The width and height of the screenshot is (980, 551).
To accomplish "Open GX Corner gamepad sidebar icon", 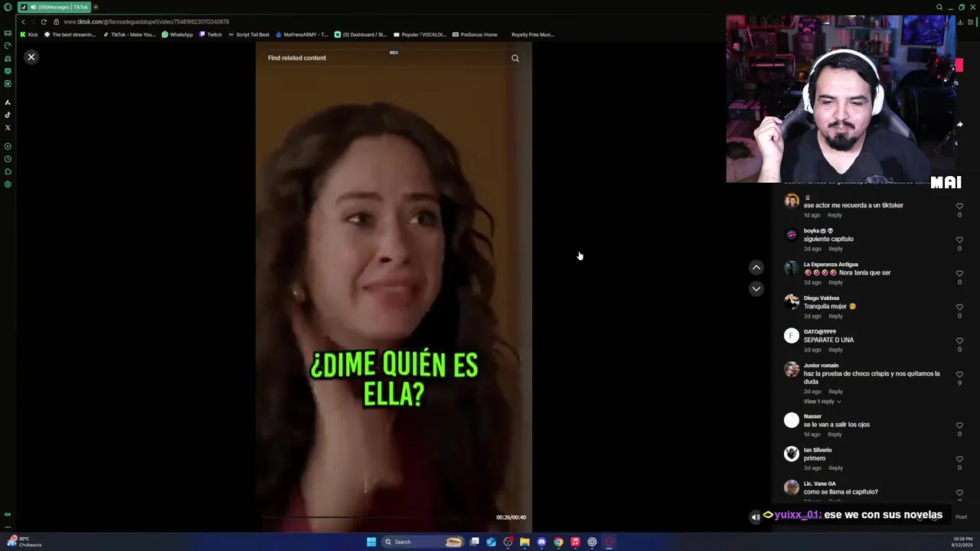I will [x=8, y=33].
